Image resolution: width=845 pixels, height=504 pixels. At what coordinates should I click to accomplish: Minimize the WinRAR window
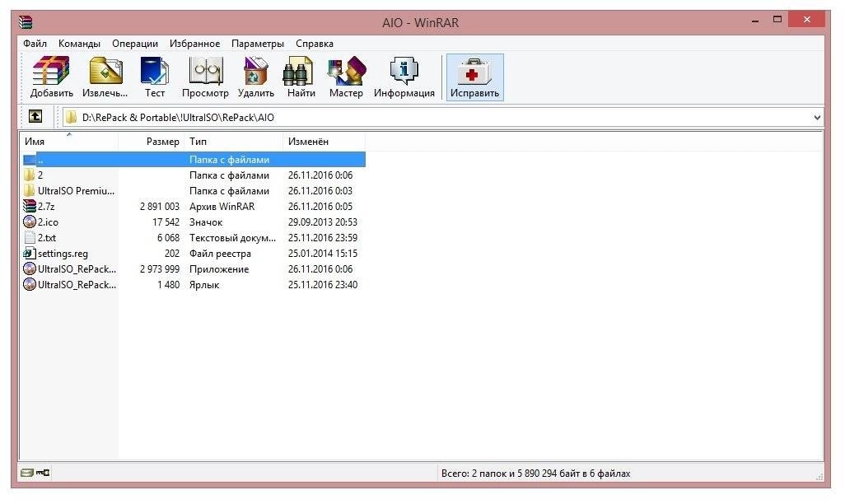tap(755, 21)
